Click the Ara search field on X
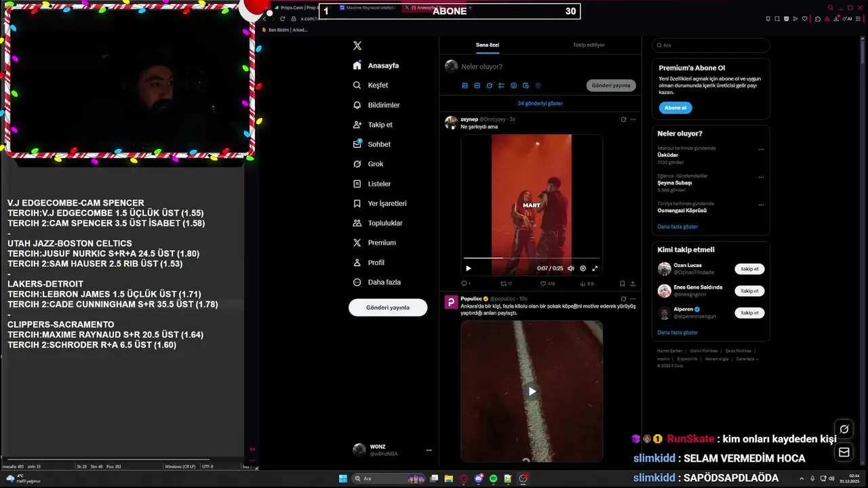 click(711, 45)
